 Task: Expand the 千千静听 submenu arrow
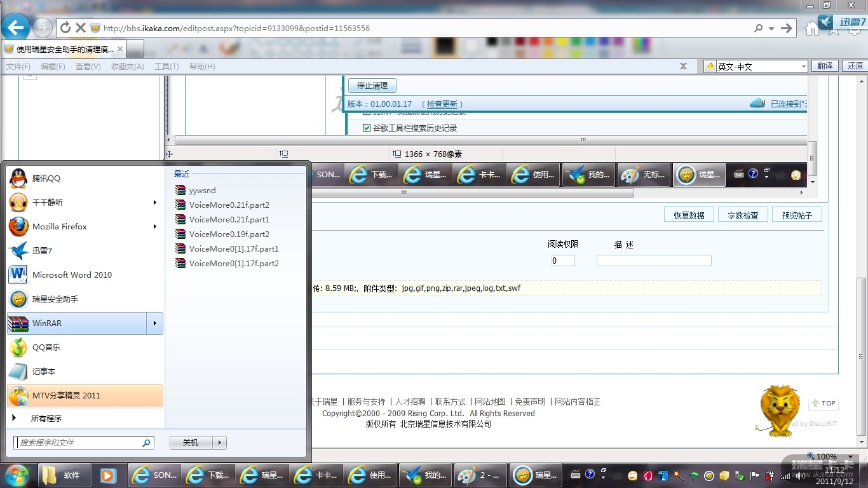click(x=154, y=203)
